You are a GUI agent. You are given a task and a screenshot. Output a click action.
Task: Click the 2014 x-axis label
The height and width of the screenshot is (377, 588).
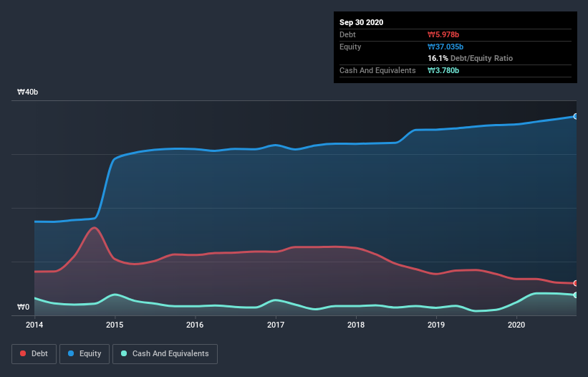pyautogui.click(x=34, y=325)
